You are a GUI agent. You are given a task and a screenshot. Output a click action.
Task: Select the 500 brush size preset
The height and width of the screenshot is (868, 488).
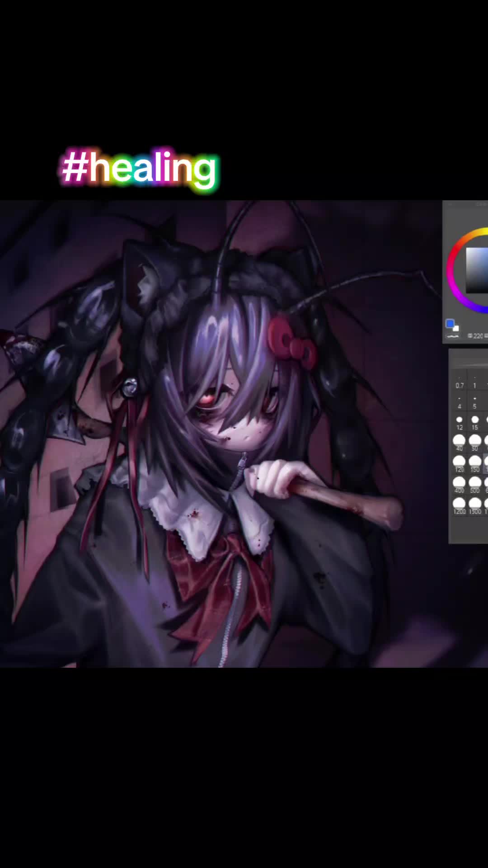[x=474, y=485]
